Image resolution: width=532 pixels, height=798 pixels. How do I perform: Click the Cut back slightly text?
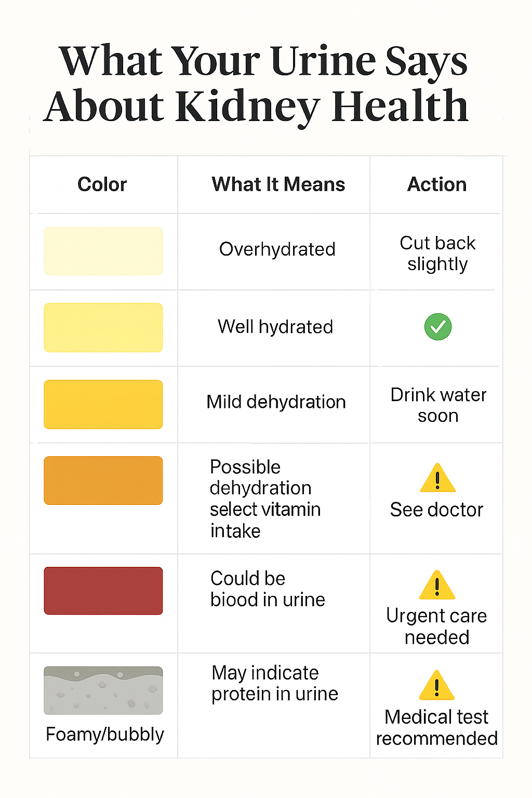pyautogui.click(x=437, y=254)
